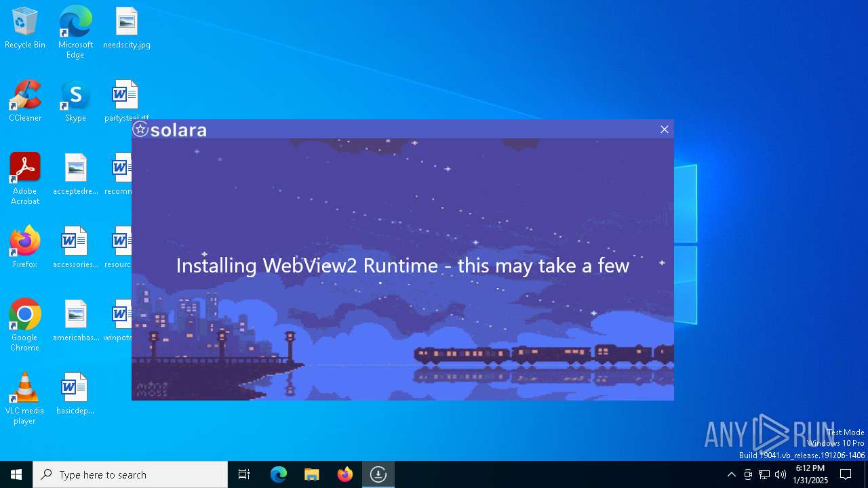The width and height of the screenshot is (868, 488).
Task: Open Firefox from the taskbar
Action: pos(345,474)
